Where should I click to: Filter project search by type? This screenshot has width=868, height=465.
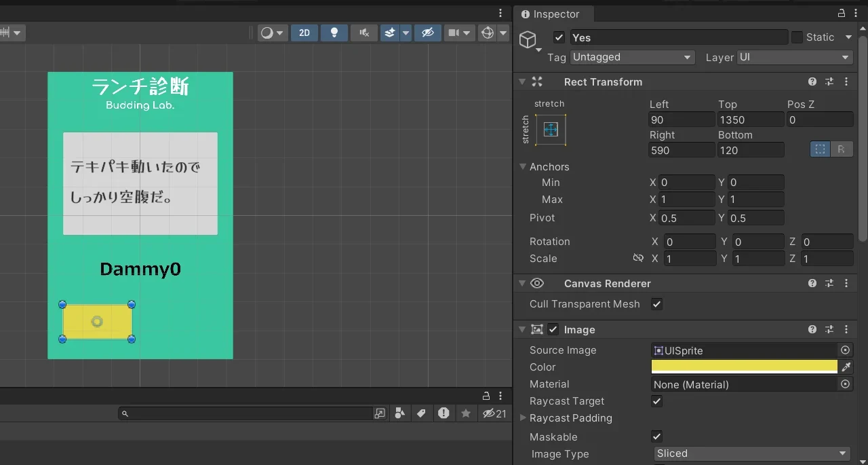(400, 413)
